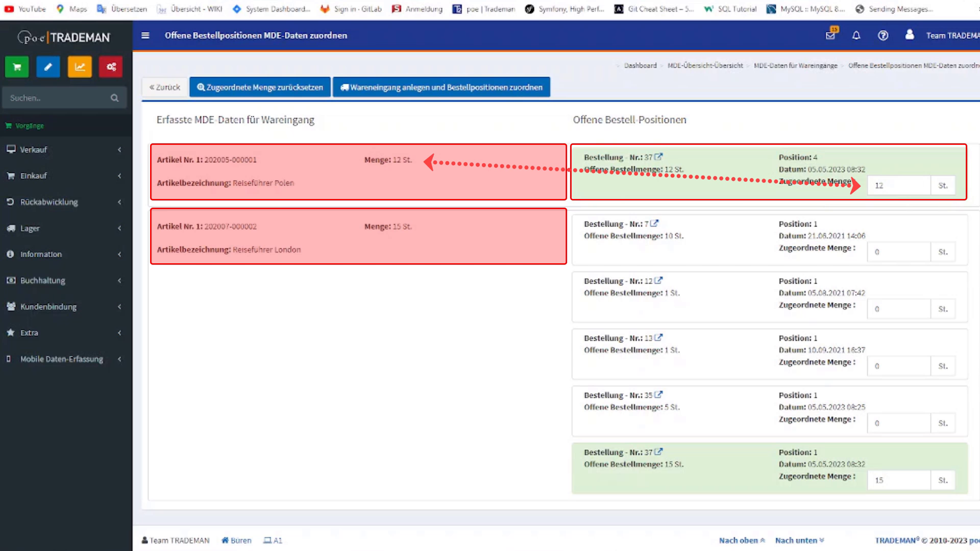Viewport: 980px width, 551px height.
Task: Open the red gears settings shortcut
Action: tap(111, 67)
